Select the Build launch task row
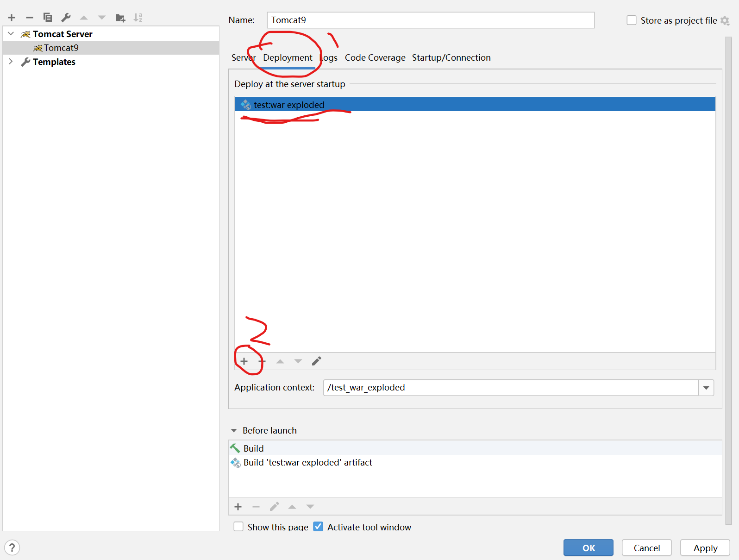The width and height of the screenshot is (739, 560). (x=475, y=448)
